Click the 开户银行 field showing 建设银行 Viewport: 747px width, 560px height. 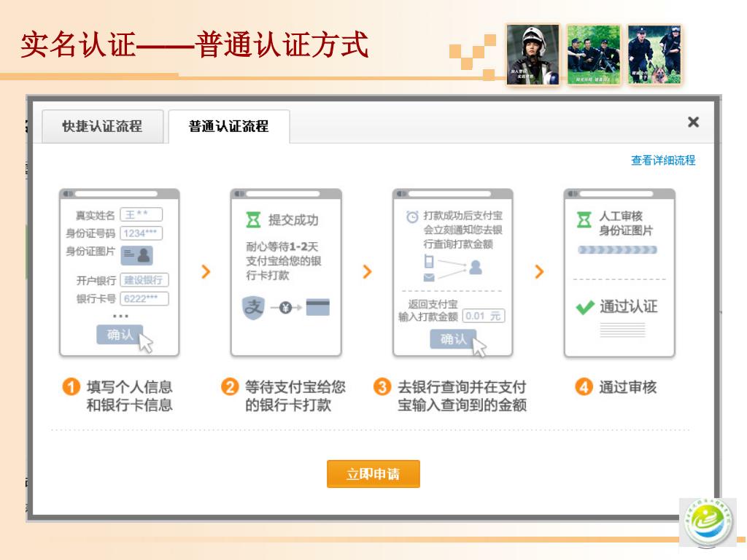[x=144, y=280]
